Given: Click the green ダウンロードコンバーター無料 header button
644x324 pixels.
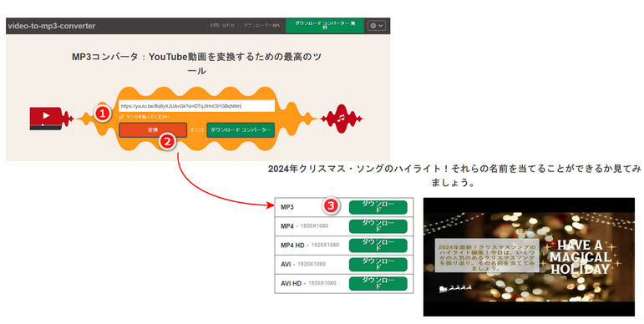Looking at the screenshot, I should point(325,25).
